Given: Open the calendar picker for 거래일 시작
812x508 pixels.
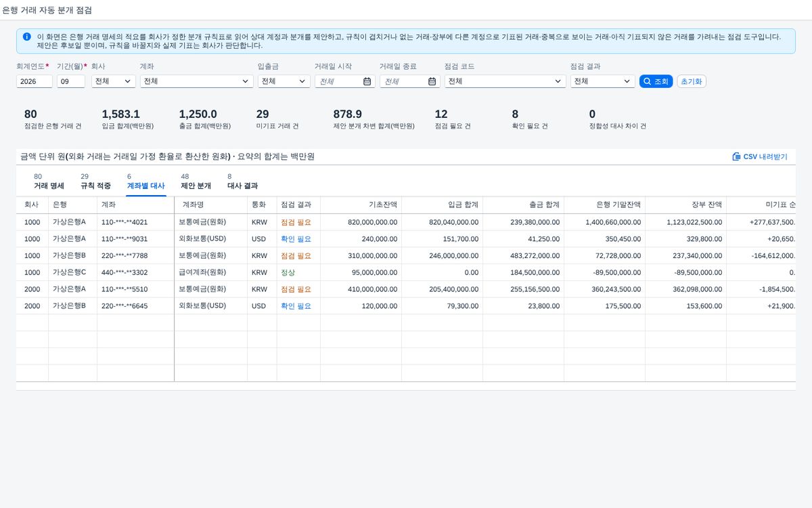Looking at the screenshot, I should coord(367,81).
